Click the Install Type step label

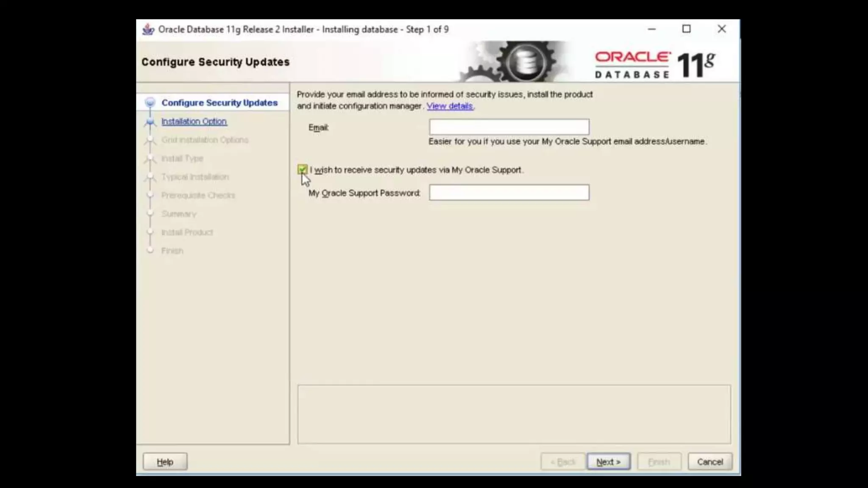point(182,158)
